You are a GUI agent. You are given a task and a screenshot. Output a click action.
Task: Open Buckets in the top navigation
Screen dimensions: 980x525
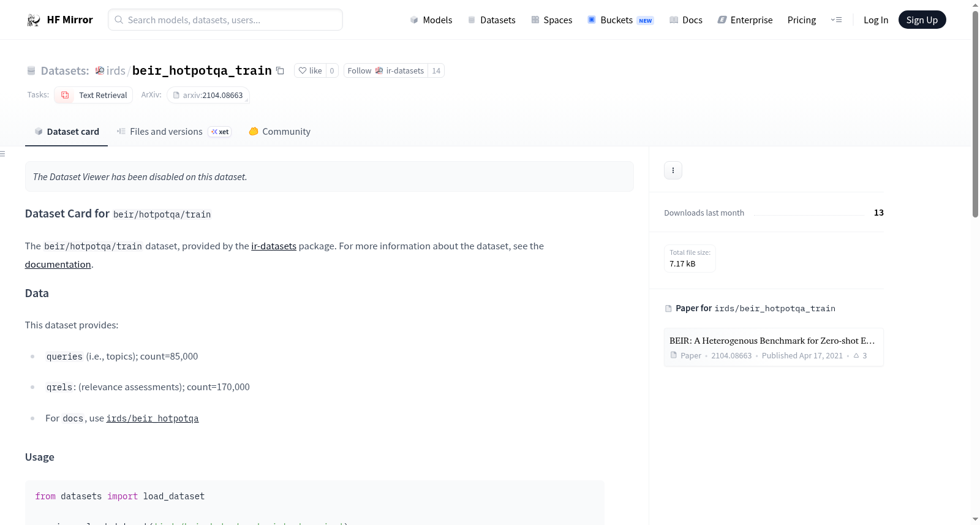[620, 20]
